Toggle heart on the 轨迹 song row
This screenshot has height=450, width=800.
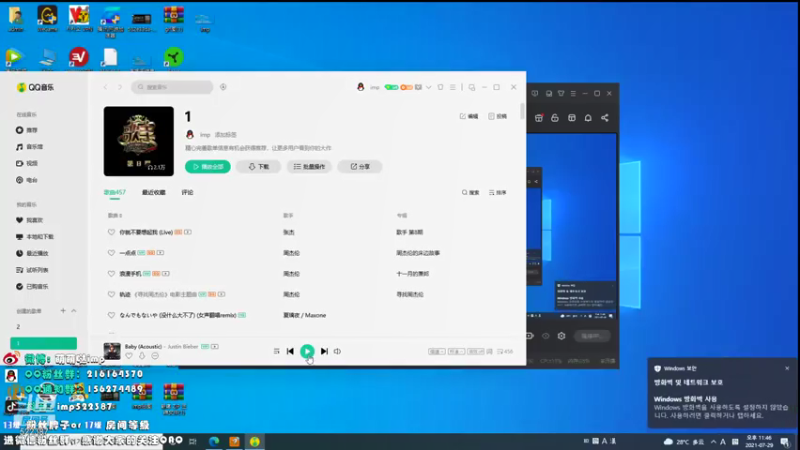pyautogui.click(x=111, y=294)
